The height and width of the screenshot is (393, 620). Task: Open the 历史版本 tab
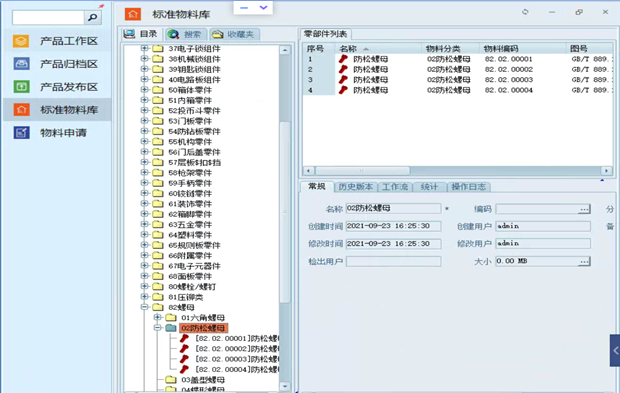point(355,187)
